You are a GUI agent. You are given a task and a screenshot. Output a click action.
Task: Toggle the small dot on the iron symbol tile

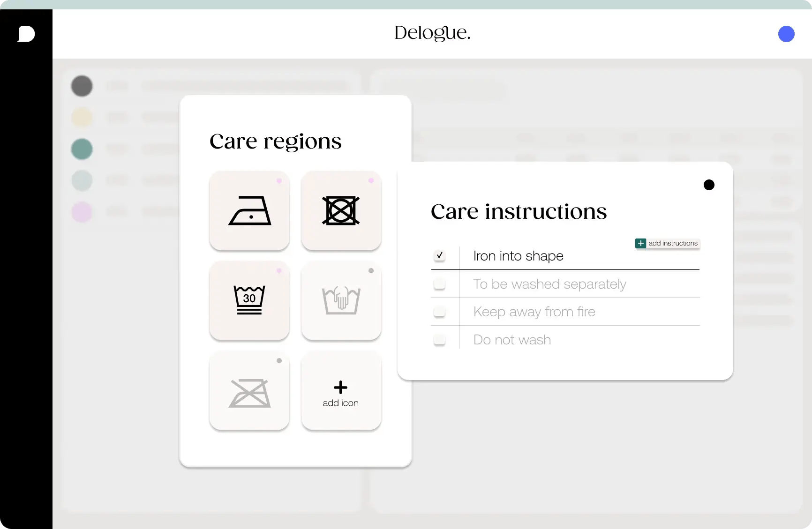279,181
